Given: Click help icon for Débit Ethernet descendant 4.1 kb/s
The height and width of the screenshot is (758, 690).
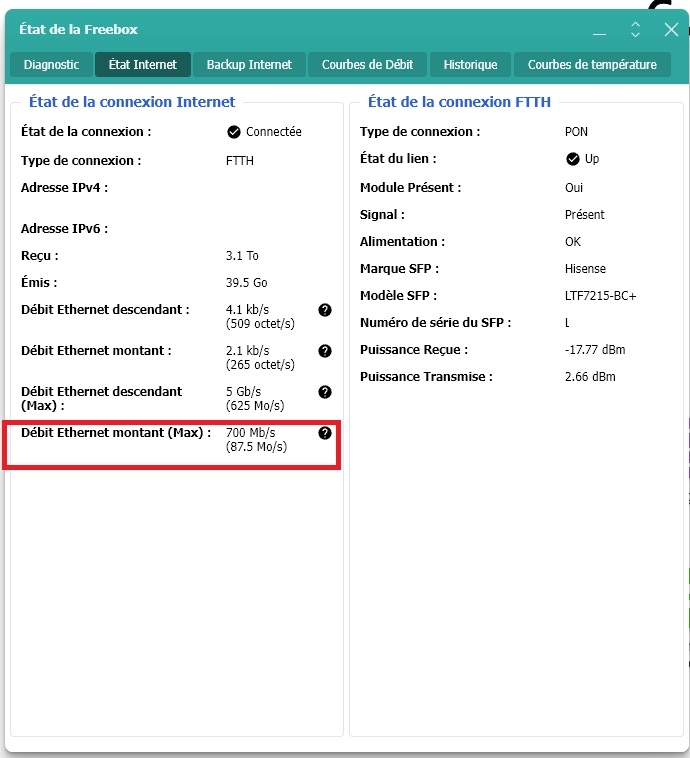Looking at the screenshot, I should (325, 310).
